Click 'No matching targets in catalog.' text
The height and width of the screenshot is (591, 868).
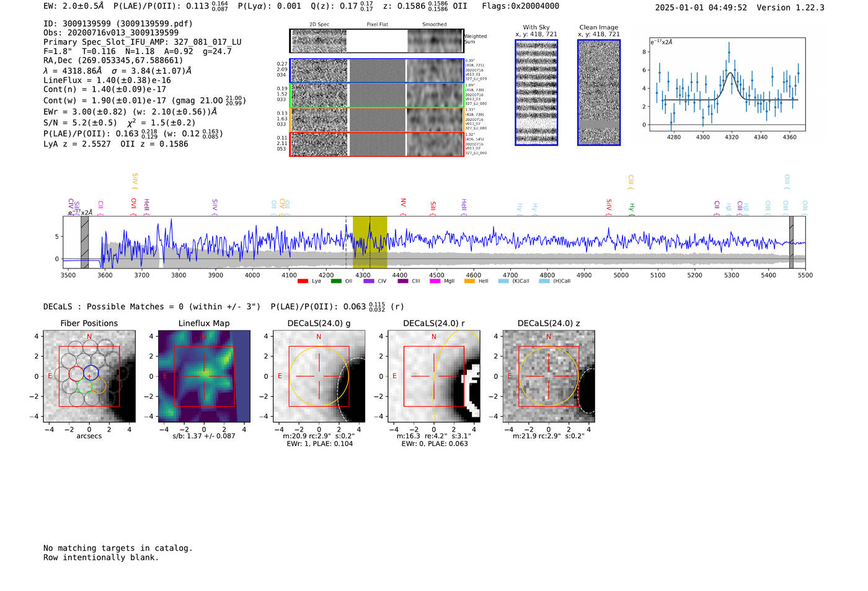click(118, 548)
